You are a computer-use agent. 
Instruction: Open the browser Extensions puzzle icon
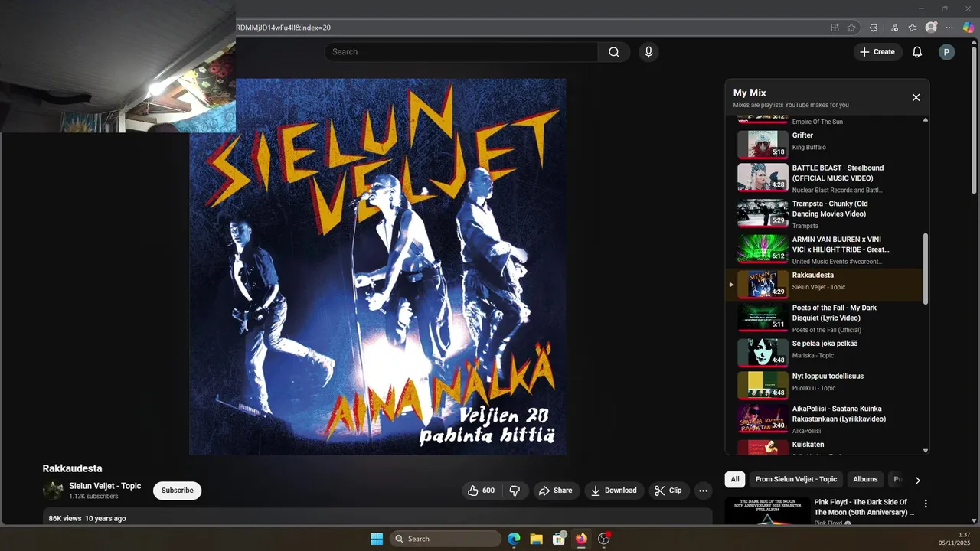pos(874,28)
